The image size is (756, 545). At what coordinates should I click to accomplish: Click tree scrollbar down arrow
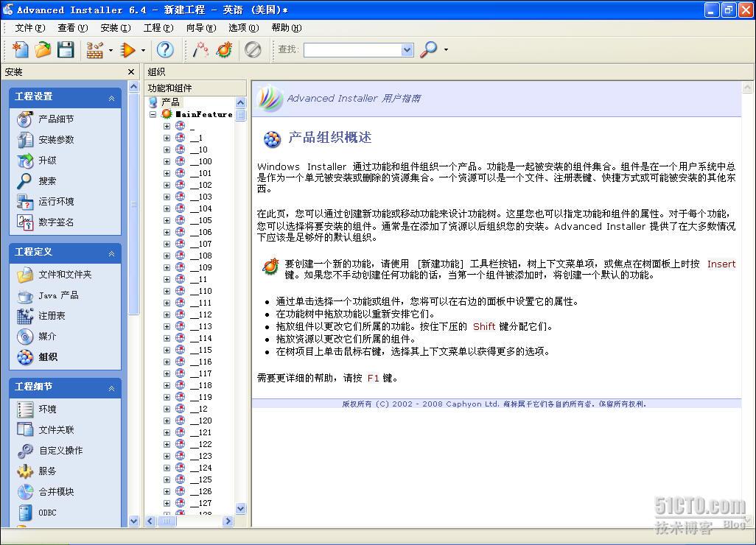pos(241,508)
